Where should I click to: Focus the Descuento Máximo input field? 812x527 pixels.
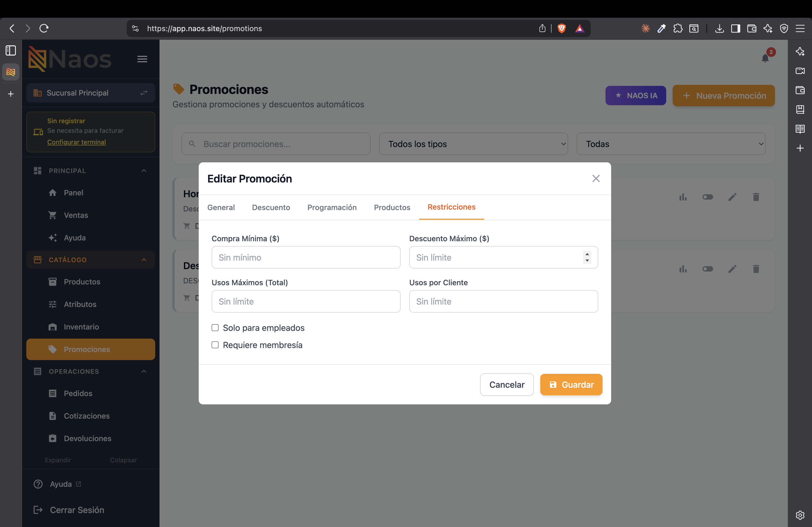tap(503, 257)
